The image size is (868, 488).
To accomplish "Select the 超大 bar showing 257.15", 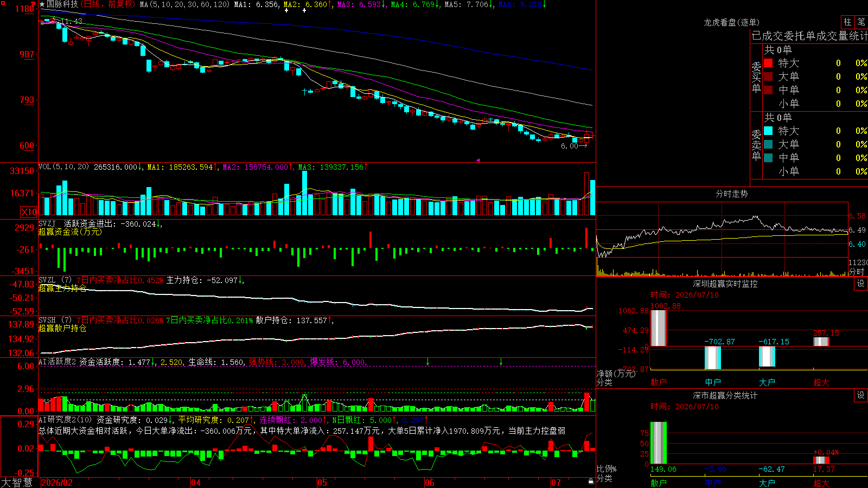I will (821, 342).
